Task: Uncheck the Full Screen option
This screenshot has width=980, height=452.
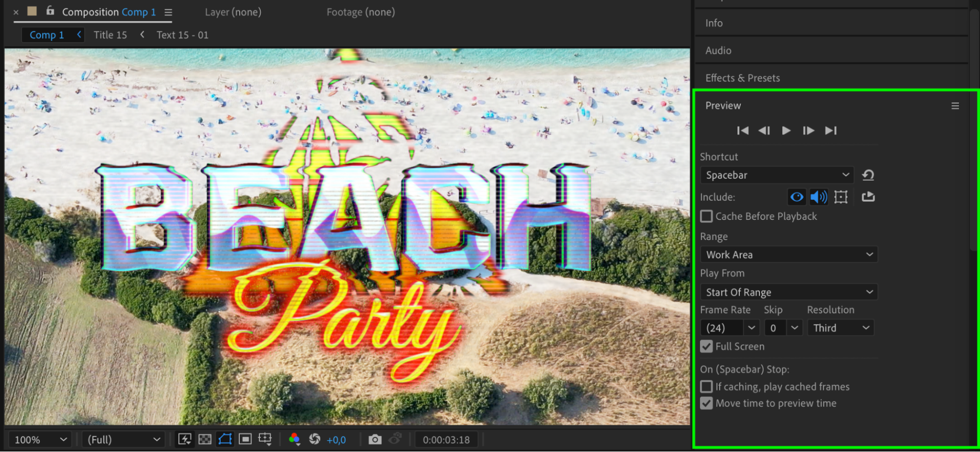Action: tap(706, 346)
